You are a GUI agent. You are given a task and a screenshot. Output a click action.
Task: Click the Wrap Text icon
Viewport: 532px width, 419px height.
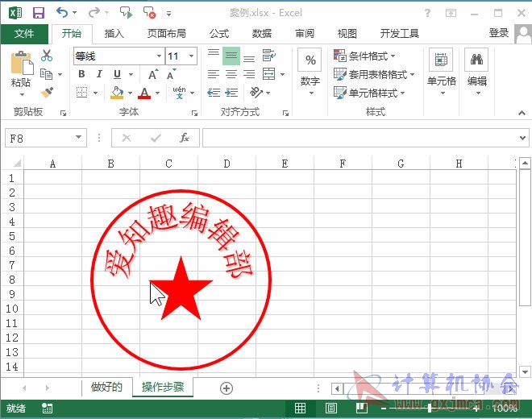coord(269,55)
